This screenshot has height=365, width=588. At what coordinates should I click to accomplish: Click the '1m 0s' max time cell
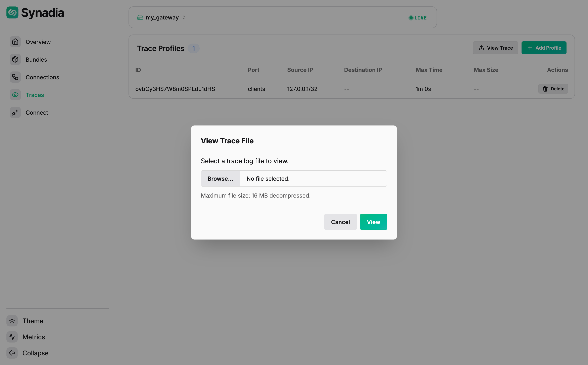click(x=423, y=89)
